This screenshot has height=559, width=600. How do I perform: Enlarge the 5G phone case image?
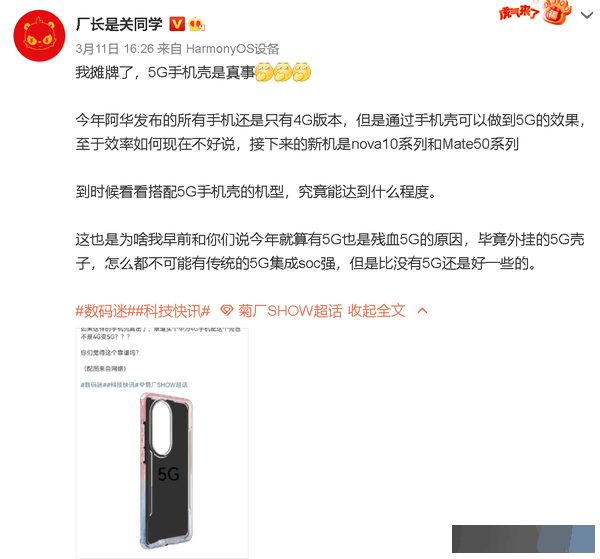(x=162, y=443)
